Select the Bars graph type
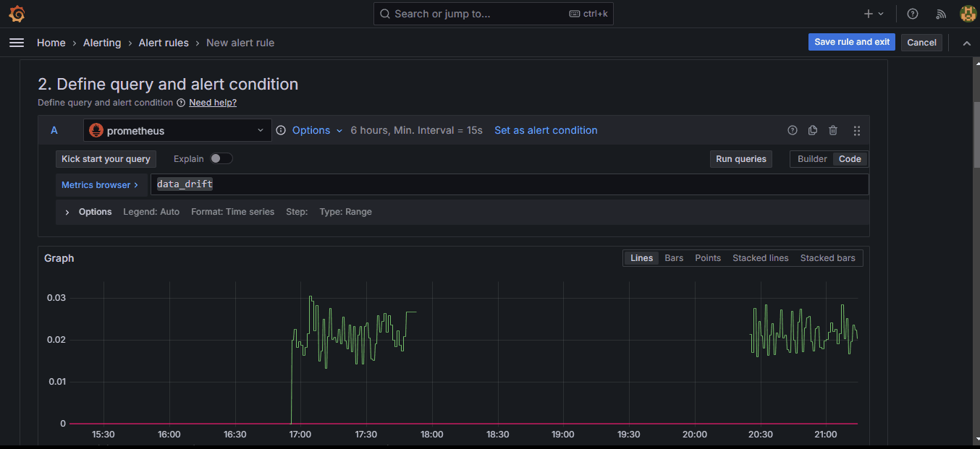Screen dimensions: 980x449 tap(674, 258)
